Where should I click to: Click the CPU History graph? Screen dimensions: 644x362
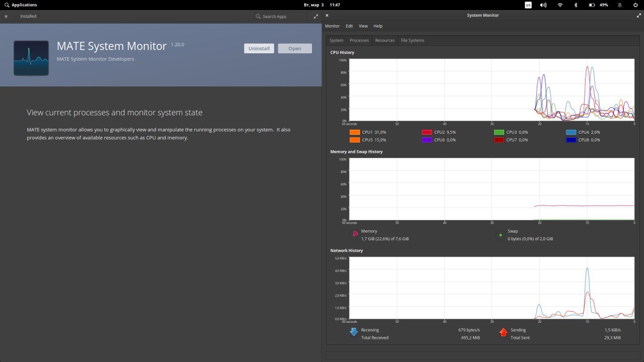(x=492, y=90)
